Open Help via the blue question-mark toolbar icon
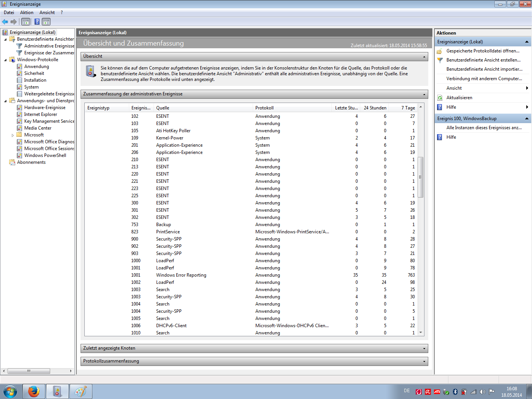The image size is (532, 399). (37, 22)
